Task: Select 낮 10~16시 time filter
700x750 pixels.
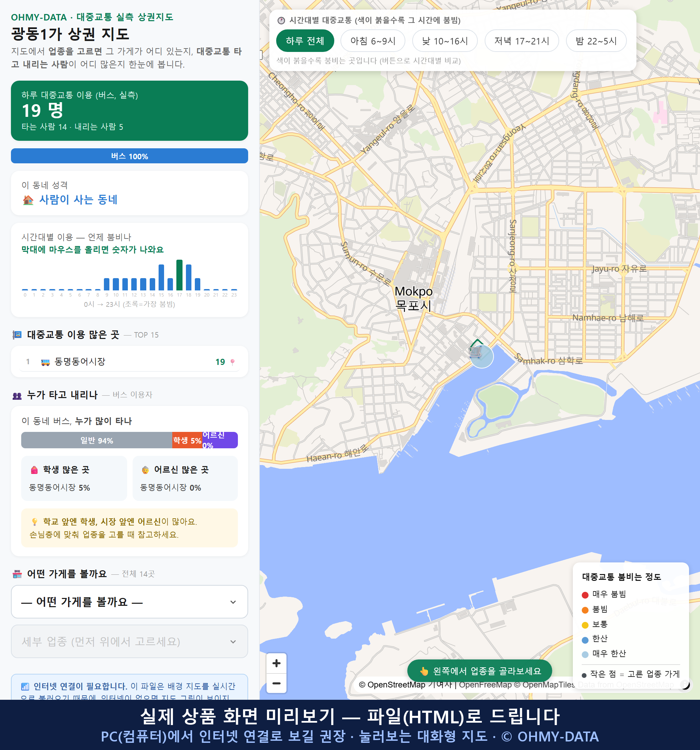Action: [445, 41]
